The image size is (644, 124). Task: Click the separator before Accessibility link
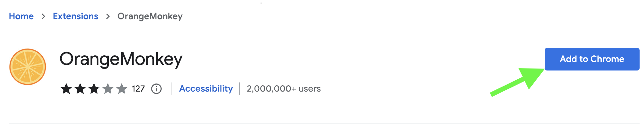[172, 89]
